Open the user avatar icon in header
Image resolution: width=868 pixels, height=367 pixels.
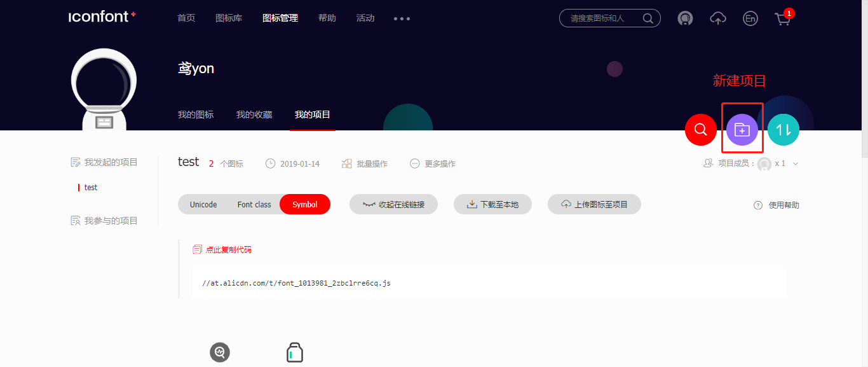(x=685, y=18)
